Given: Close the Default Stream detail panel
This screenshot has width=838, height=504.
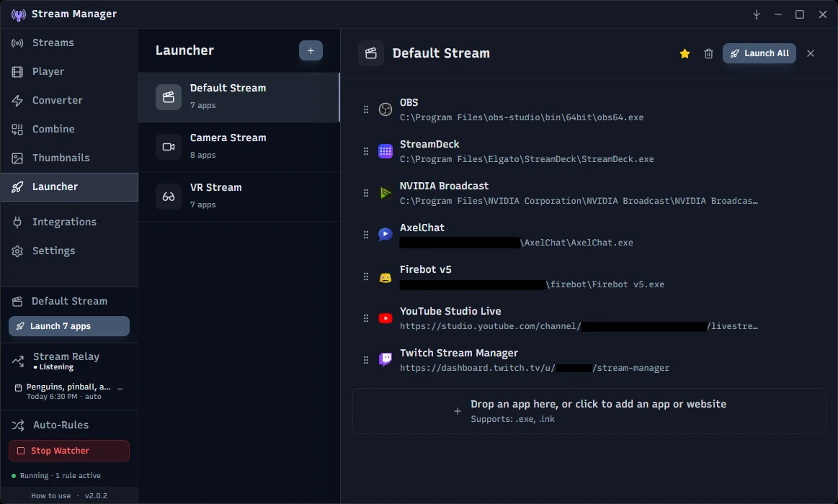Looking at the screenshot, I should click(810, 53).
